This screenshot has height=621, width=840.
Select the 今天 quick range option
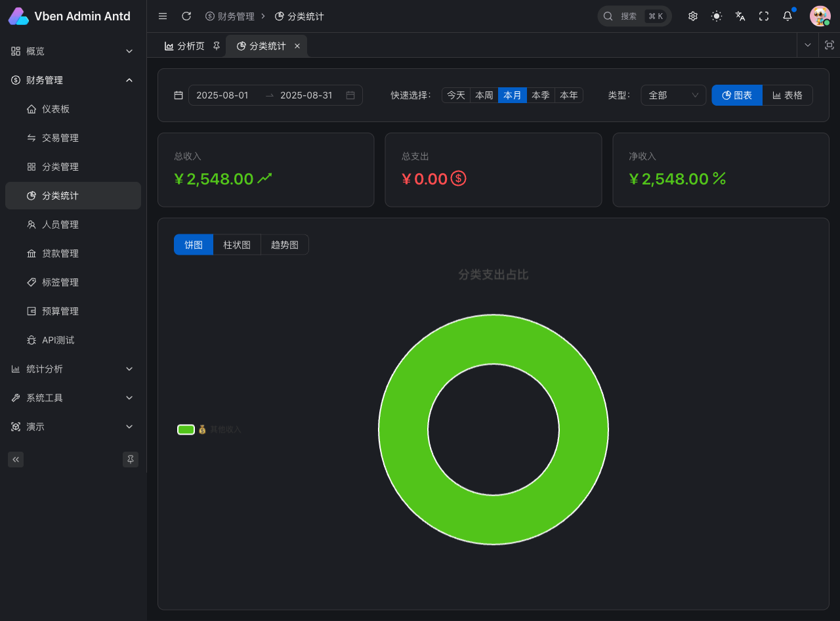click(x=456, y=95)
